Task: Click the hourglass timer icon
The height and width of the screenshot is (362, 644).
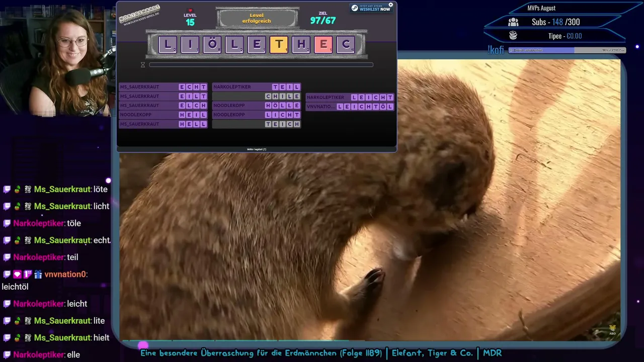Action: tap(143, 65)
